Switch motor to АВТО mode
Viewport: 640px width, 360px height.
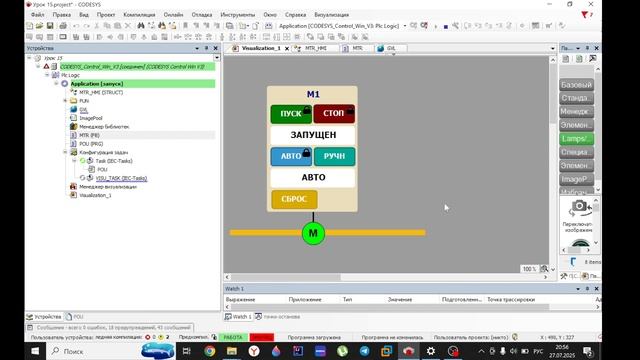[291, 156]
